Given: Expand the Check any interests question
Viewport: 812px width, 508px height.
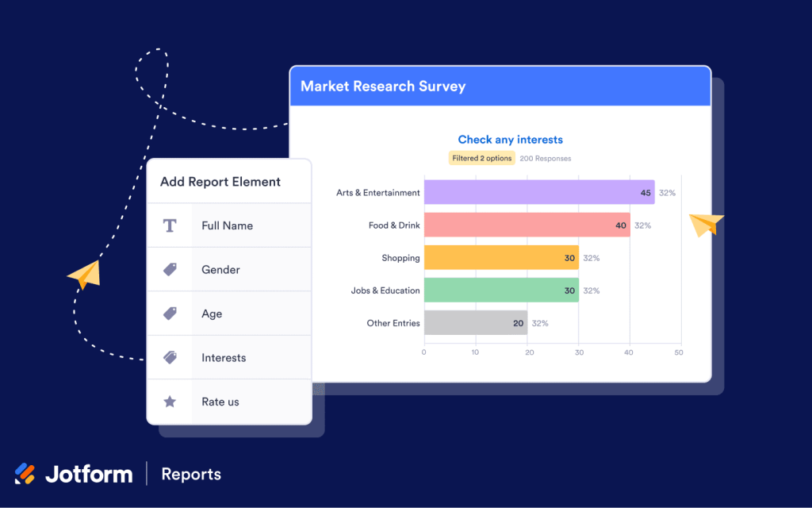Looking at the screenshot, I should (x=510, y=140).
